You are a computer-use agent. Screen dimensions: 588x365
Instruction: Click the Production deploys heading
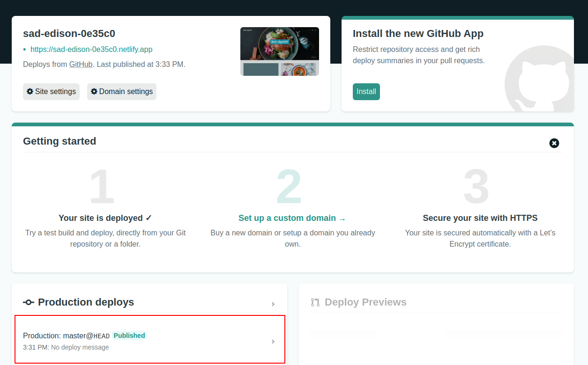pos(86,302)
